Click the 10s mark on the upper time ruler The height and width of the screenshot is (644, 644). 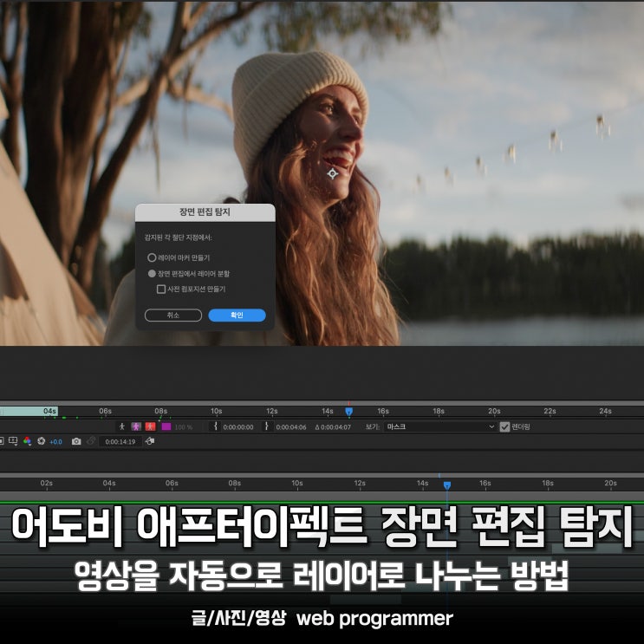pos(217,411)
